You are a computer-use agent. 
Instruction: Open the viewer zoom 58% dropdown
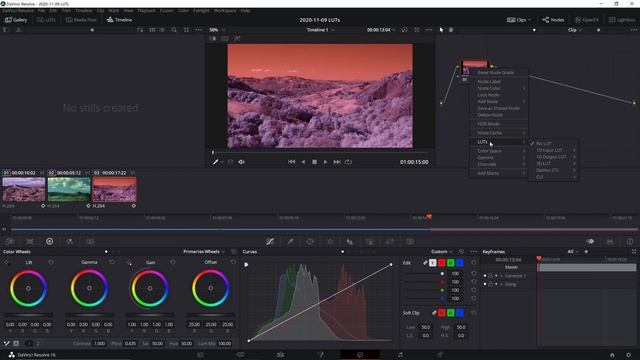point(217,30)
